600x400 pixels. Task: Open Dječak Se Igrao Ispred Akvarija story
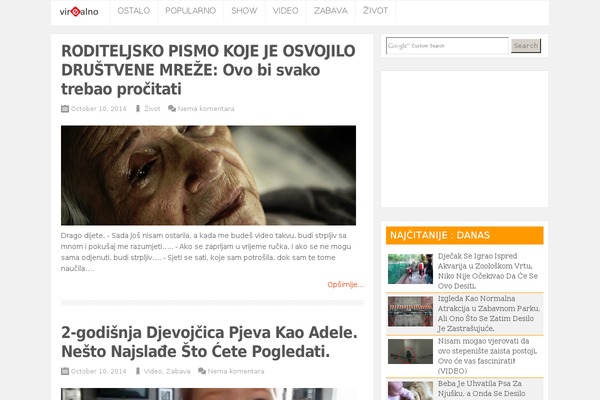tap(488, 271)
